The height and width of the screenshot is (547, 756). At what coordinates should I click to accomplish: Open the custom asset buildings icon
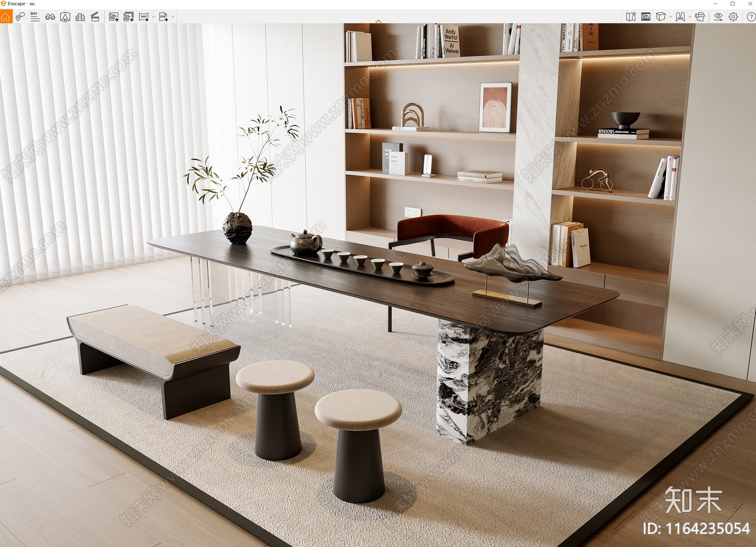(x=80, y=17)
